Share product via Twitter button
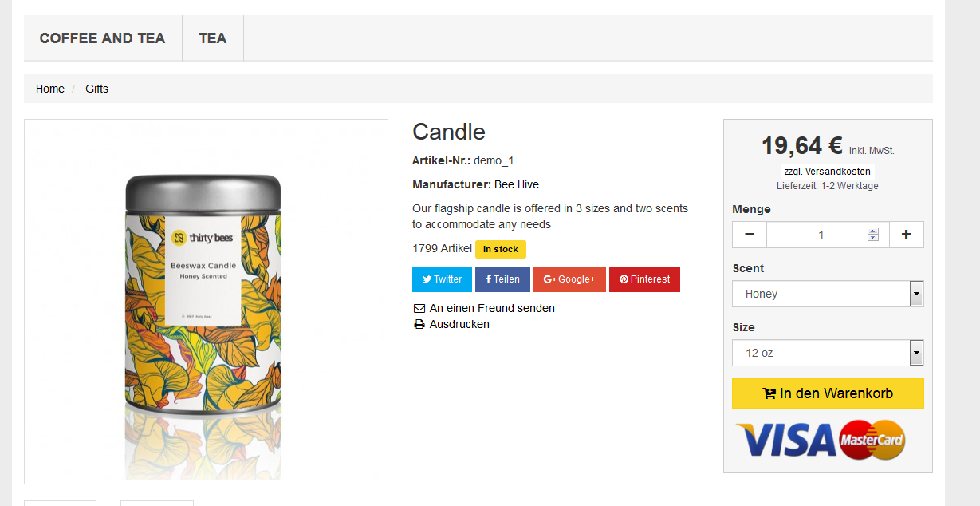980x506 pixels. tap(442, 279)
